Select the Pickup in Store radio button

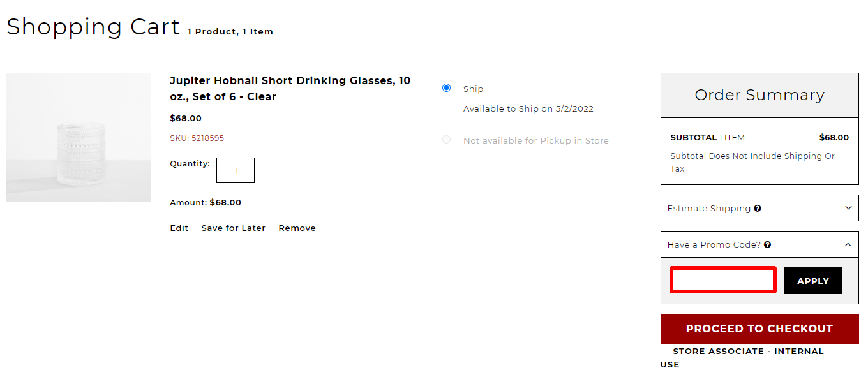[447, 140]
